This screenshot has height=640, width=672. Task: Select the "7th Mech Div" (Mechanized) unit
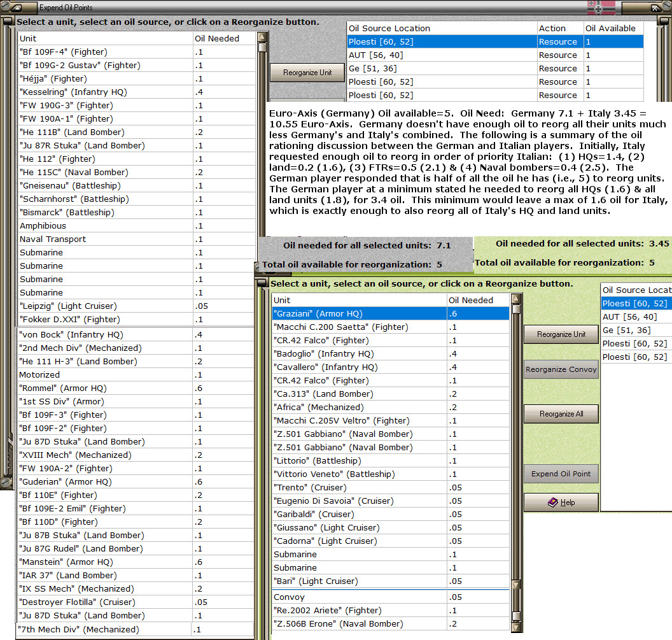coord(136,629)
